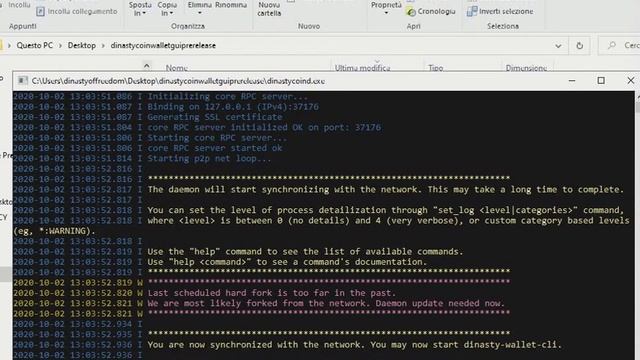Minimize the dinastycoind console window
This screenshot has height=360, width=640.
click(572, 81)
